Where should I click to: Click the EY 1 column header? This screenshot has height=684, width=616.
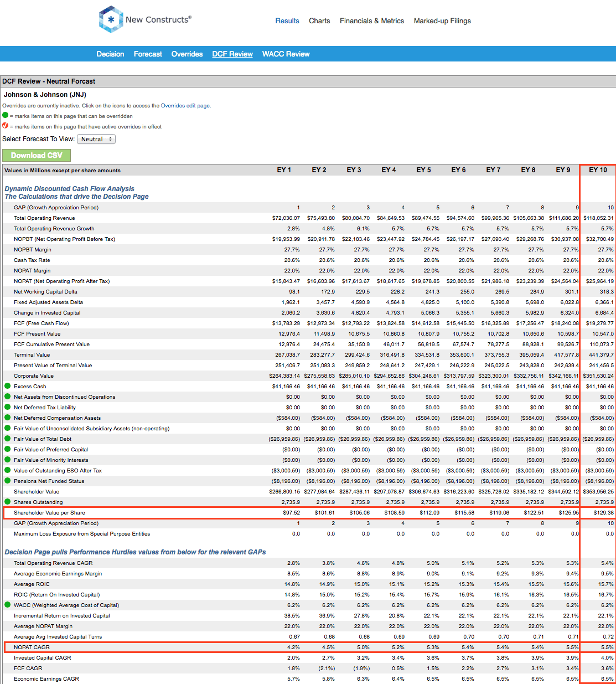coord(284,170)
